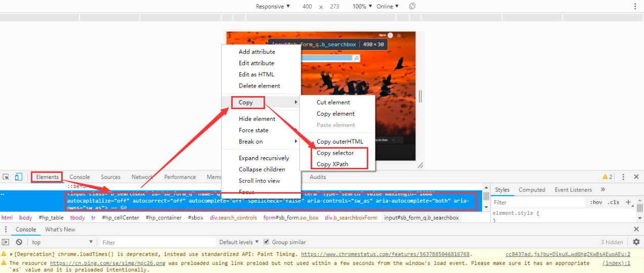Expand the Deprecation warning message arrow

point(11,254)
